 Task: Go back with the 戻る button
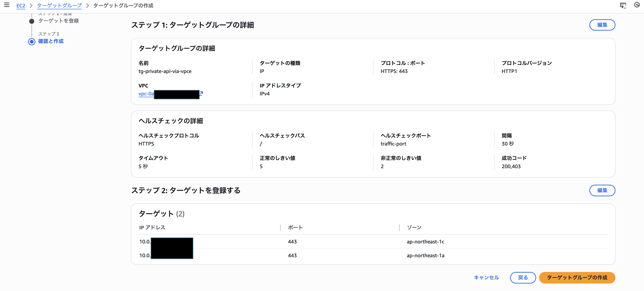[523, 277]
